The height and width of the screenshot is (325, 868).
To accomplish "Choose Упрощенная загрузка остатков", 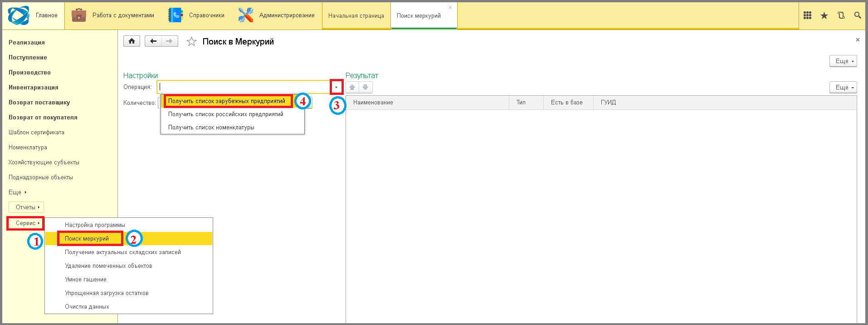I will [129, 293].
